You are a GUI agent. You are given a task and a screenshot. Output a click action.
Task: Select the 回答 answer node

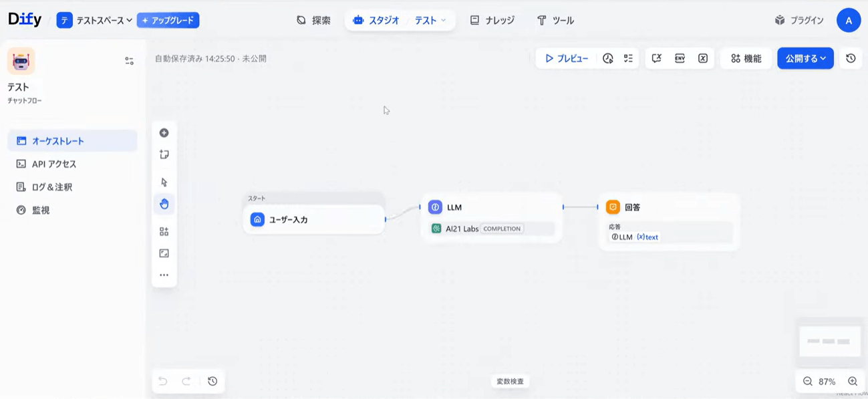670,222
